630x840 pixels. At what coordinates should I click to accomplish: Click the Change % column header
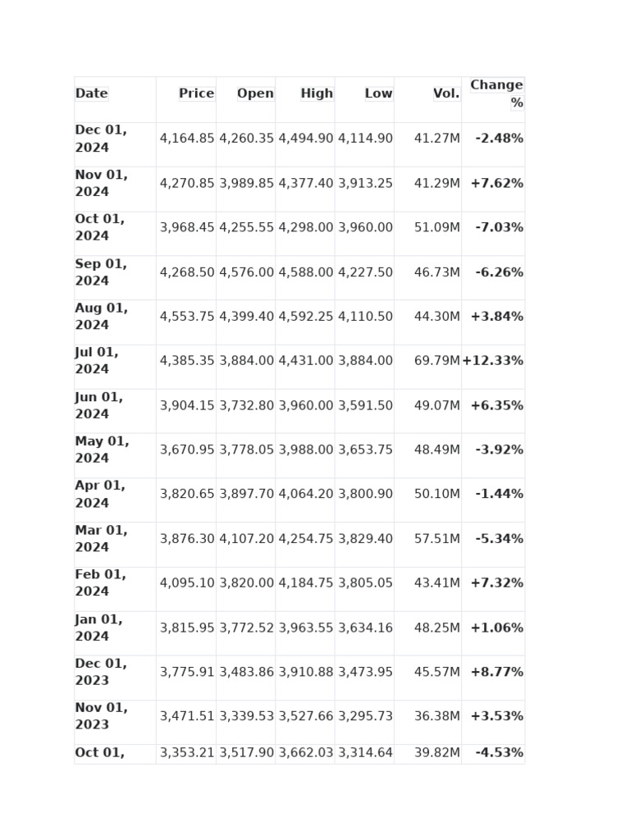tap(496, 94)
